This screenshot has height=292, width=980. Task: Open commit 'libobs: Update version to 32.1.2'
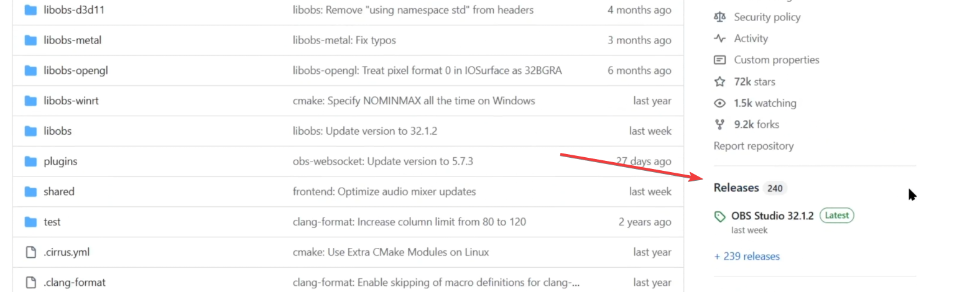click(x=365, y=131)
